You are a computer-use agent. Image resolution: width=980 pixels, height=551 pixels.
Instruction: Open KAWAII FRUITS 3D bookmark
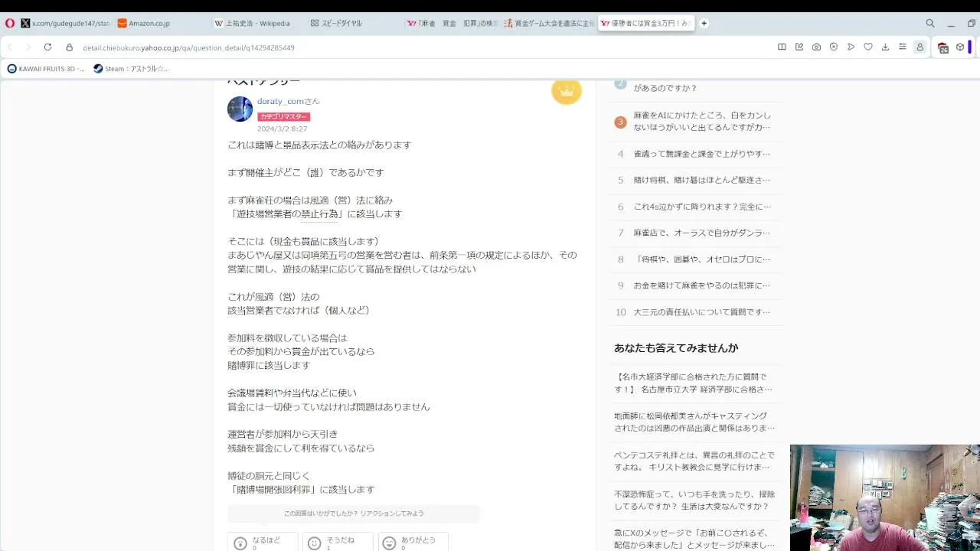pos(46,69)
